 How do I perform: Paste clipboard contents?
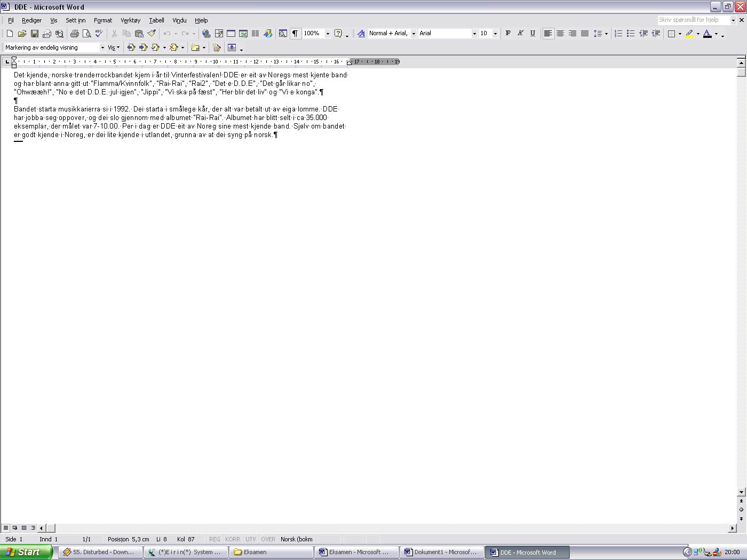[139, 34]
